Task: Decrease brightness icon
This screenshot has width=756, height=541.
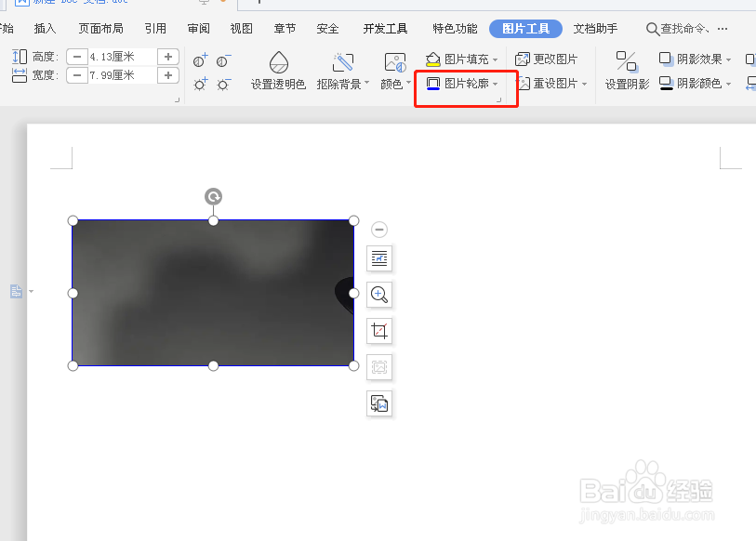Action: (x=224, y=85)
